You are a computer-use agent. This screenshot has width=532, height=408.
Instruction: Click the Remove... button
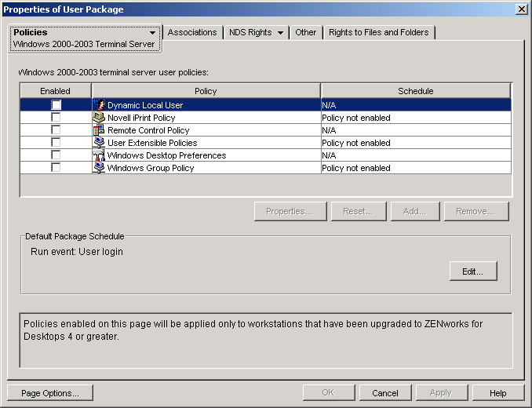click(476, 211)
